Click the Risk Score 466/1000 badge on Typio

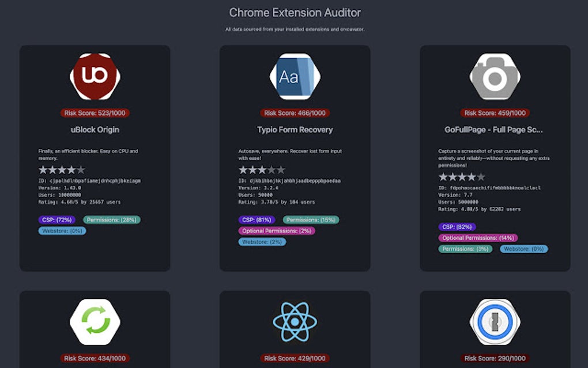coord(295,113)
